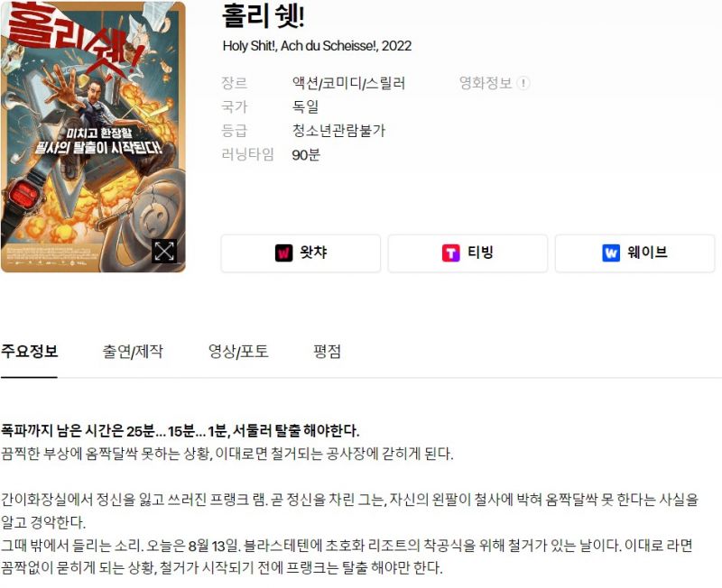Open the 평점 ratings tab

click(327, 352)
